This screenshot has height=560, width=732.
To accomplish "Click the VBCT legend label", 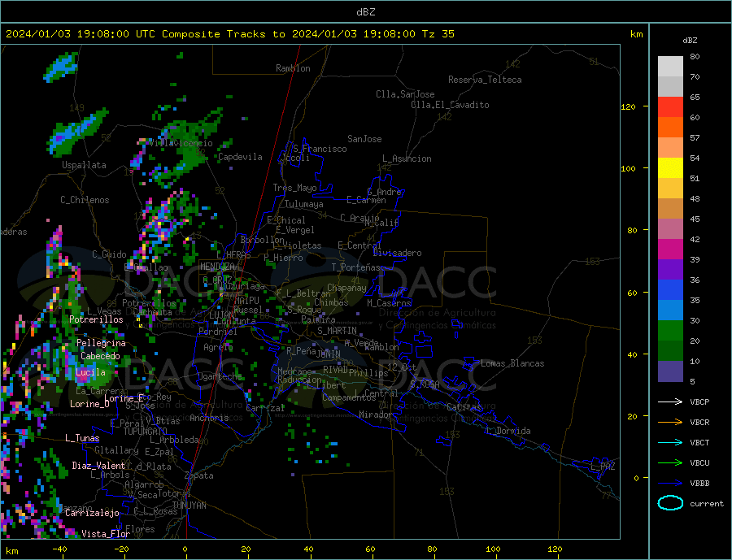I will (x=699, y=442).
